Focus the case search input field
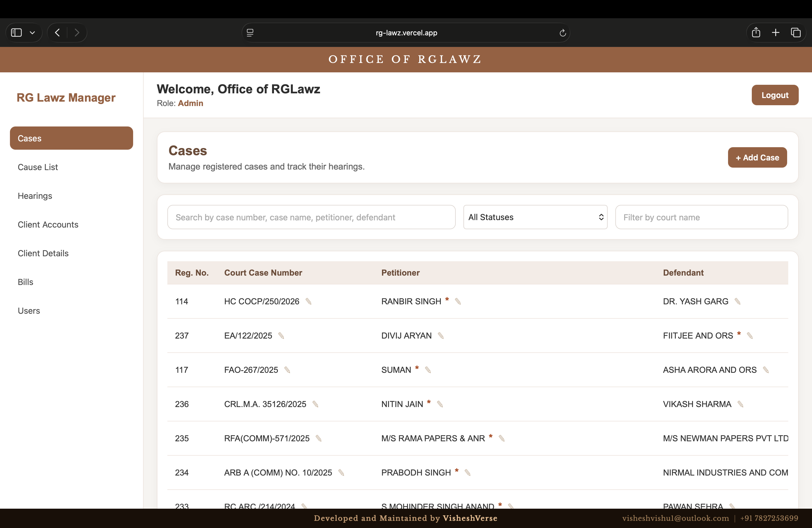Image resolution: width=812 pixels, height=528 pixels. [x=311, y=217]
